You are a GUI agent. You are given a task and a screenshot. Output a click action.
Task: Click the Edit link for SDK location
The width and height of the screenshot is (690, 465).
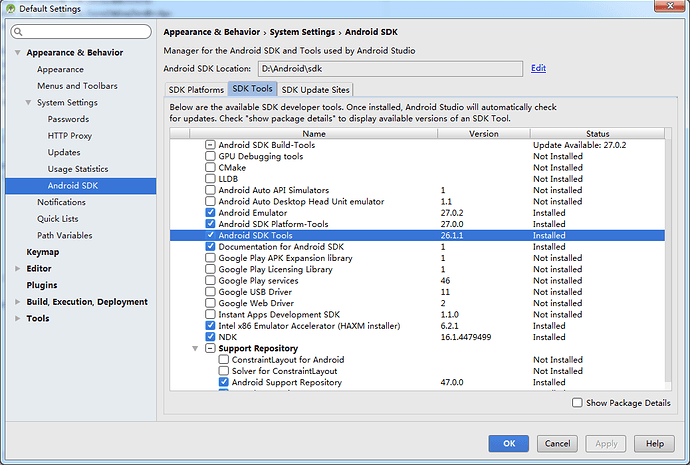[x=538, y=68]
